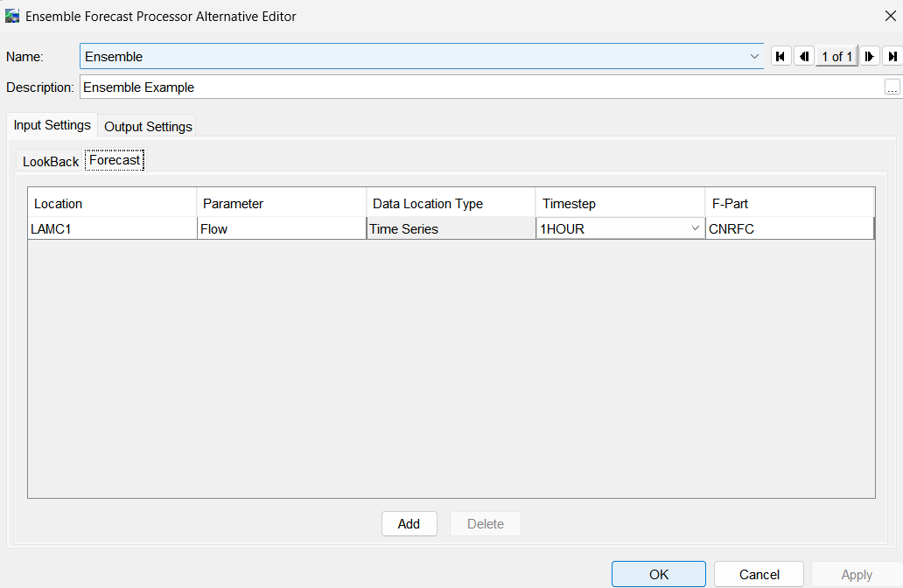Click the Cancel button
This screenshot has width=903, height=588.
pos(759,574)
